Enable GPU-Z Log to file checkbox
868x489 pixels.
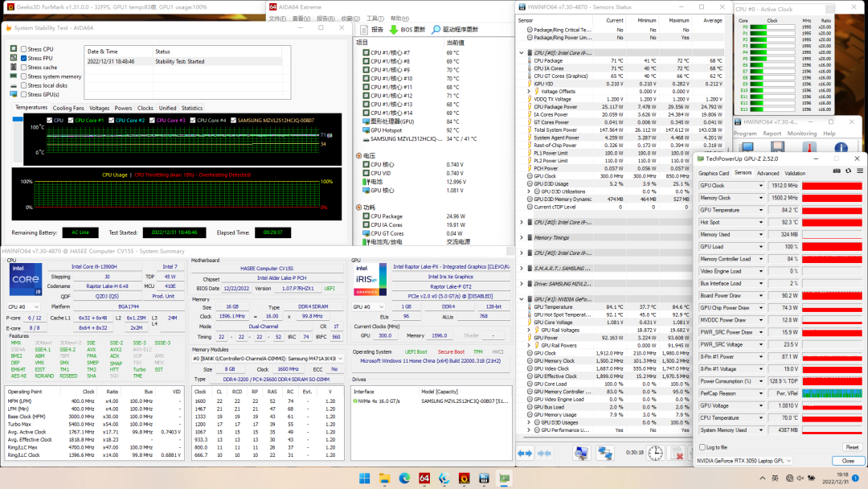[x=702, y=447]
